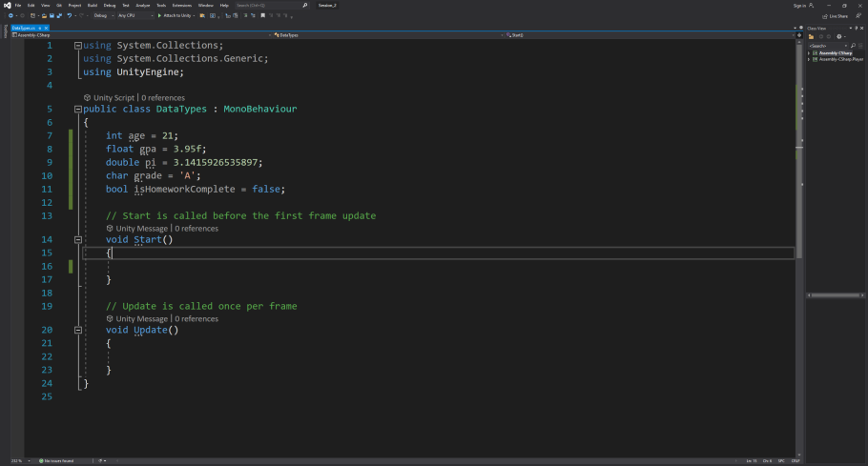Open the Any CPU platform dropdown
Image resolution: width=868 pixels, height=466 pixels.
point(135,15)
